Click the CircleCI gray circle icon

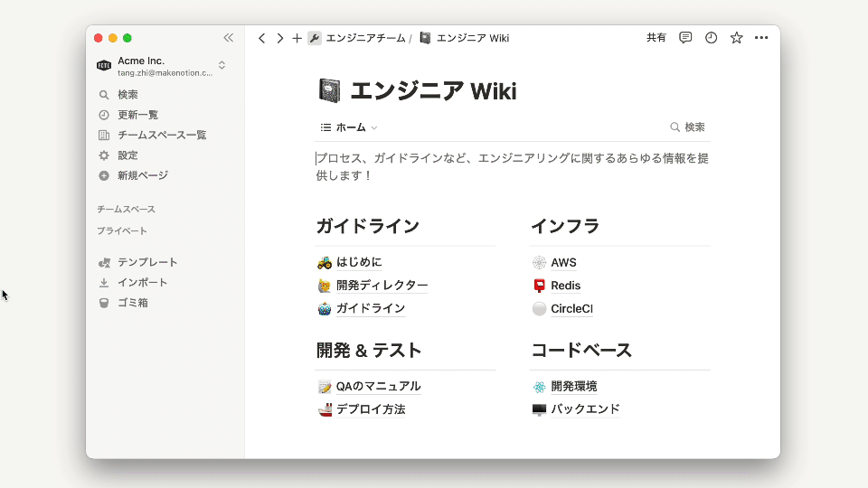click(x=539, y=309)
